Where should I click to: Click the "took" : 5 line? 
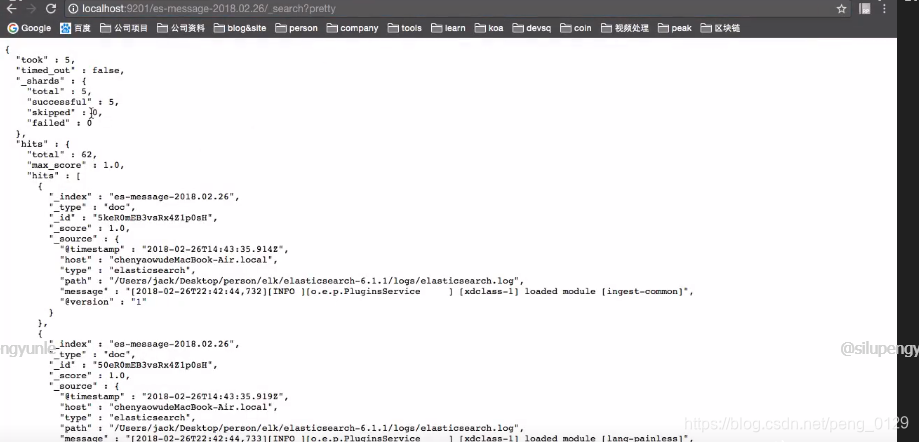(46, 60)
